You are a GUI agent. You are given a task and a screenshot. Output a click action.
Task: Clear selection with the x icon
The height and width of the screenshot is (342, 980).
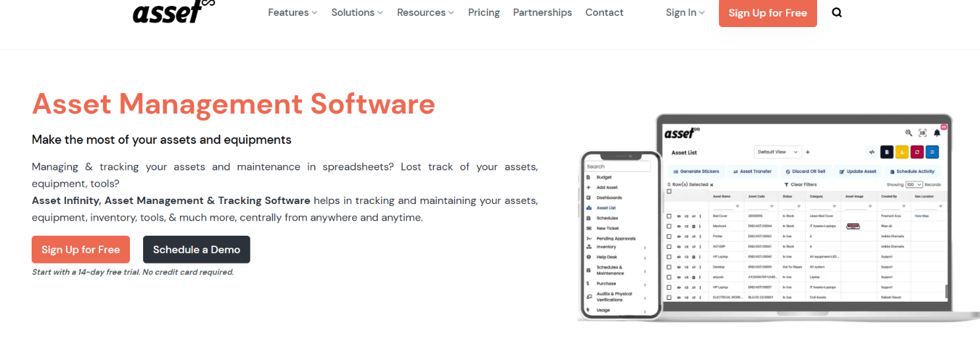[711, 185]
